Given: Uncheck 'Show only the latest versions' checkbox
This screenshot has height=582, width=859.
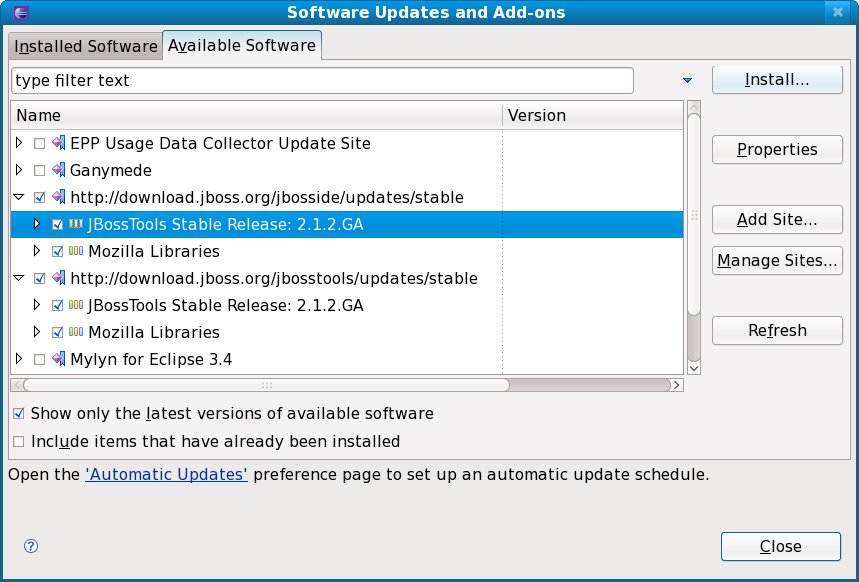Looking at the screenshot, I should point(18,413).
